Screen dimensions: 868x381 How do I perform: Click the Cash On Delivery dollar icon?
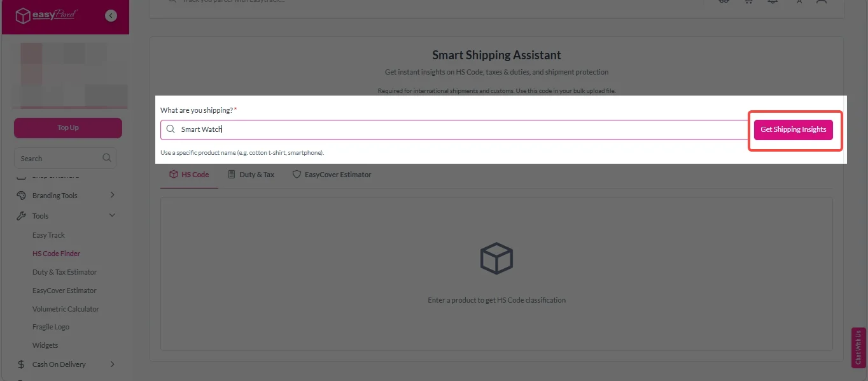tap(22, 364)
